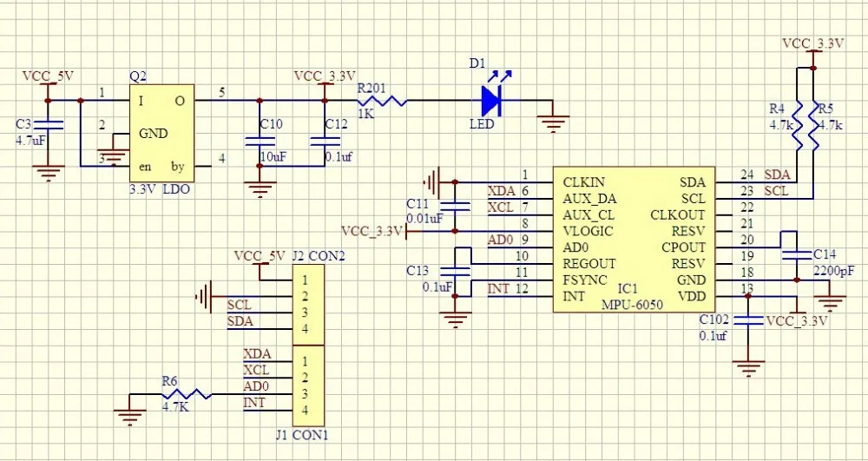Select the C14 2200pF capacitor symbol

tap(796, 255)
